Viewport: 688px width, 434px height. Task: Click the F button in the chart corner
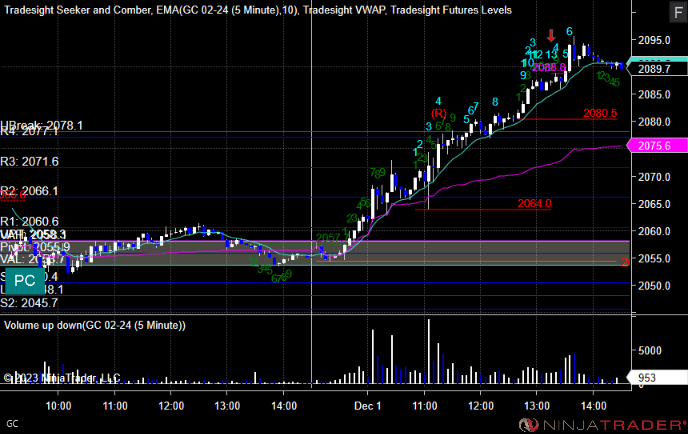click(678, 12)
